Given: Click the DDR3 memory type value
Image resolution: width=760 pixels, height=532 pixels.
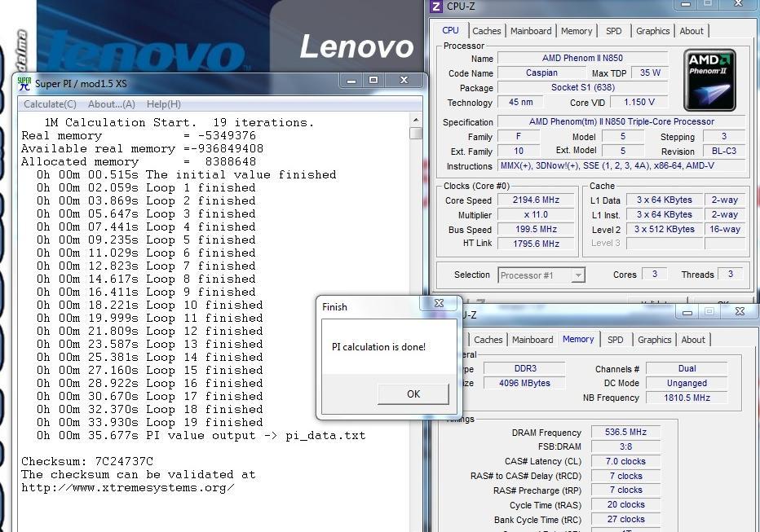Looking at the screenshot, I should click(x=525, y=368).
